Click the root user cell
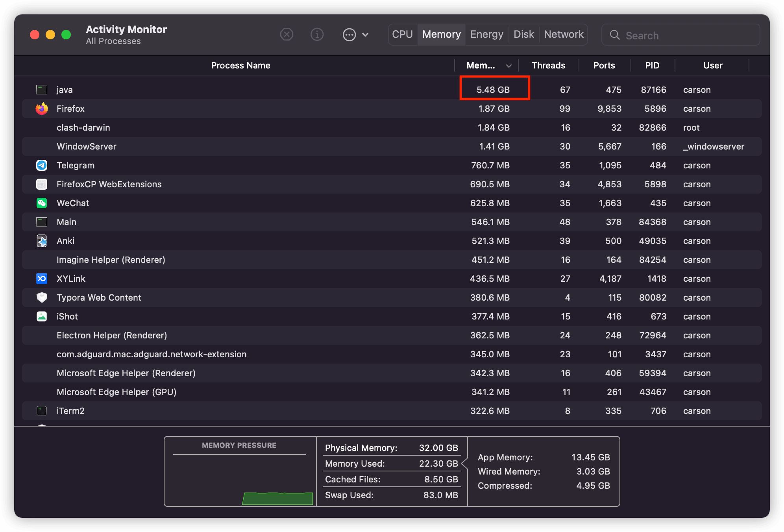This screenshot has width=784, height=532. [x=691, y=127]
